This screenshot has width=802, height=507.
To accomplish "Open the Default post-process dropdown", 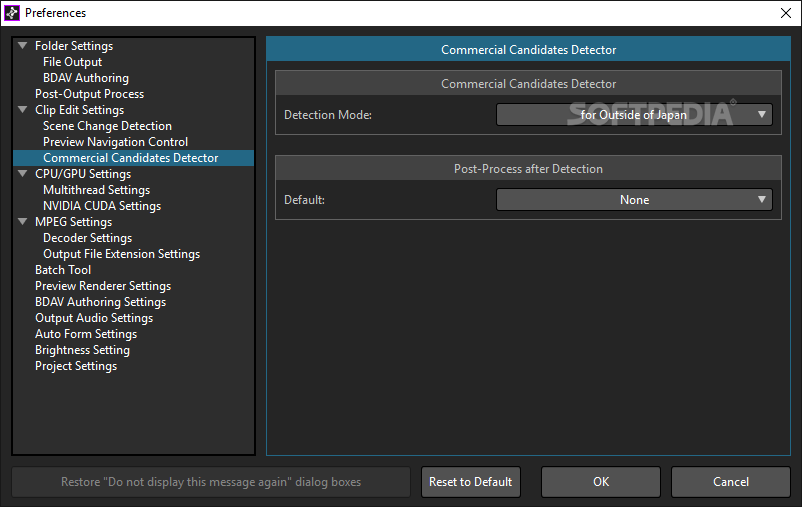I will tap(634, 200).
